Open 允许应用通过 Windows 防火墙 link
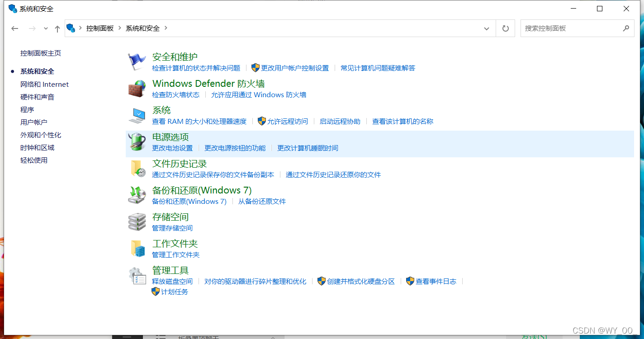 [259, 94]
